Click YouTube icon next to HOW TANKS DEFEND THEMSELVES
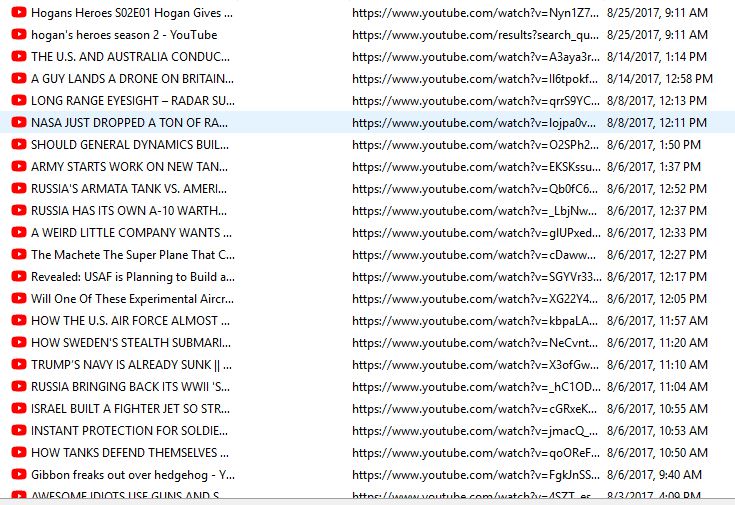The image size is (735, 505). click(19, 452)
